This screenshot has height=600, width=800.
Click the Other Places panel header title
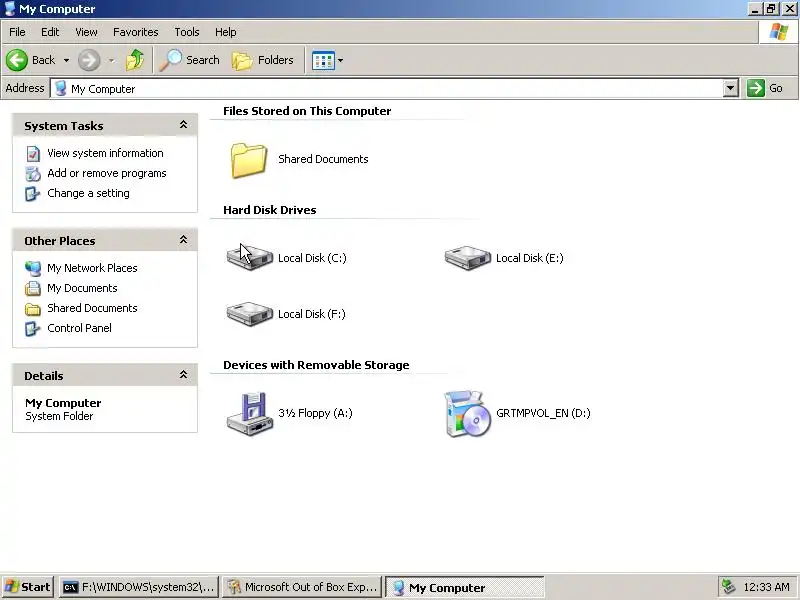pos(60,241)
